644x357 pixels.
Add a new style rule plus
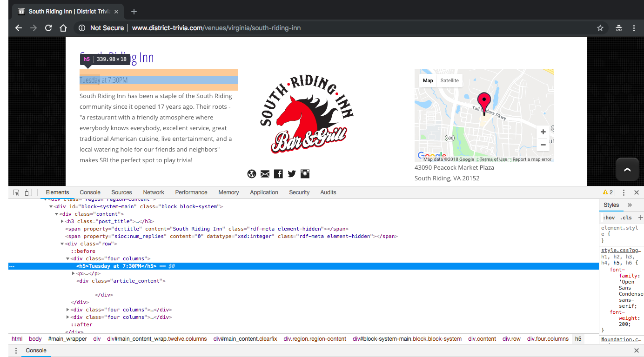(x=640, y=218)
